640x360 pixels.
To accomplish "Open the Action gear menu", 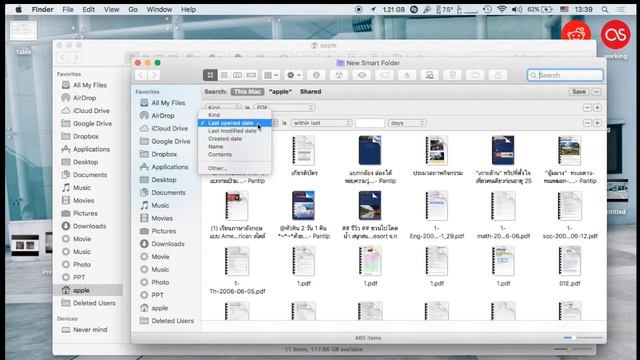I will coord(294,75).
